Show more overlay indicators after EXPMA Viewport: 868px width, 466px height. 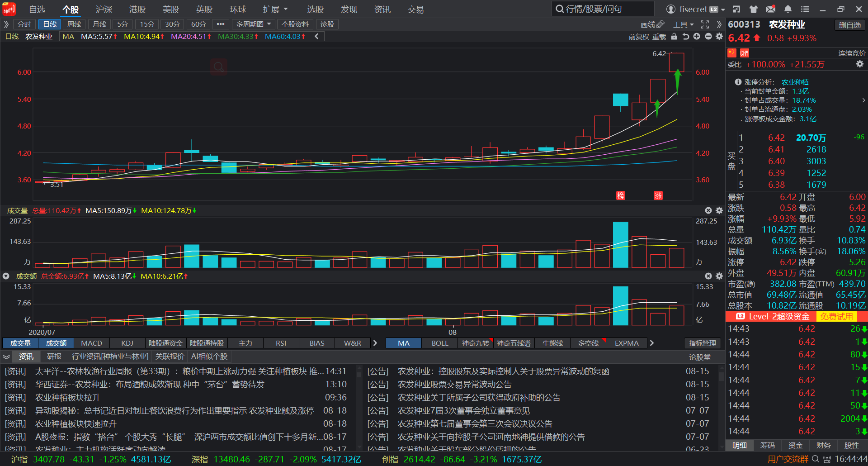point(652,343)
